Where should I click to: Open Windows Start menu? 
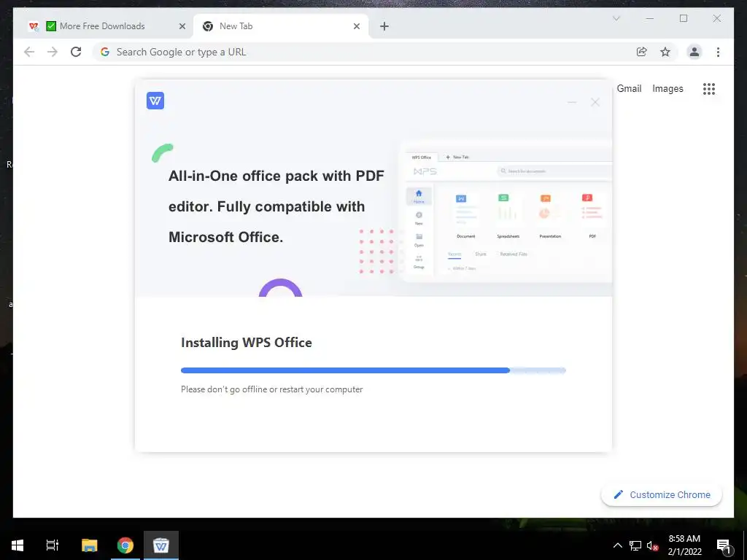[x=18, y=545]
